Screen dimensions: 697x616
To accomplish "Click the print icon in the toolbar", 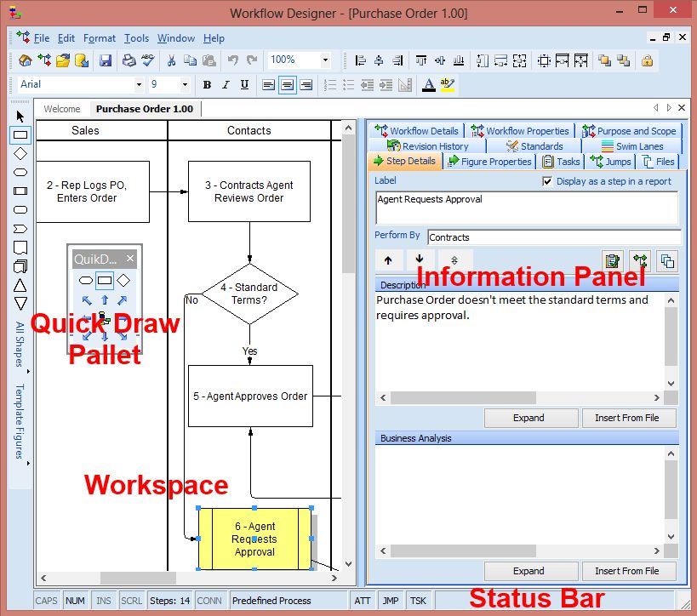I will pyautogui.click(x=128, y=60).
